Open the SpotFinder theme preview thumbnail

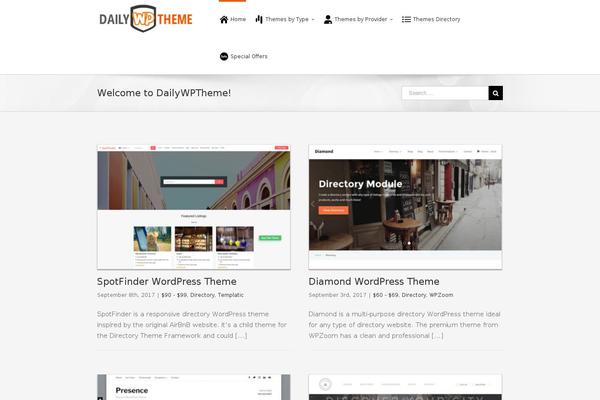tap(194, 207)
